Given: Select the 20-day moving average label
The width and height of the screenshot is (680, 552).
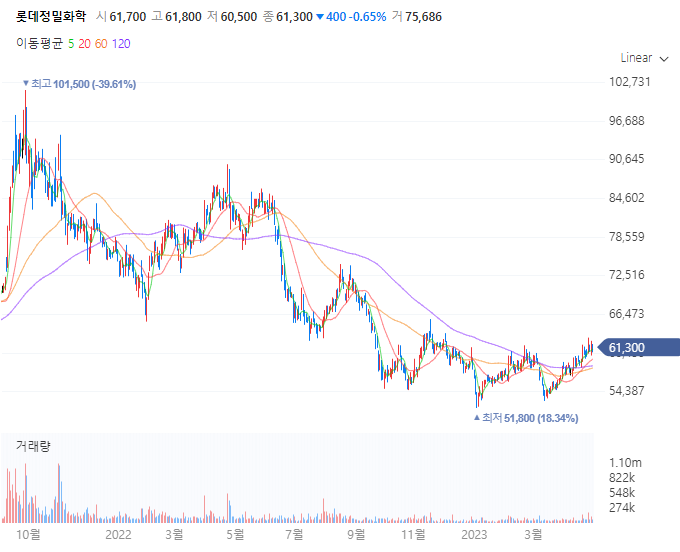Looking at the screenshot, I should pyautogui.click(x=85, y=44).
